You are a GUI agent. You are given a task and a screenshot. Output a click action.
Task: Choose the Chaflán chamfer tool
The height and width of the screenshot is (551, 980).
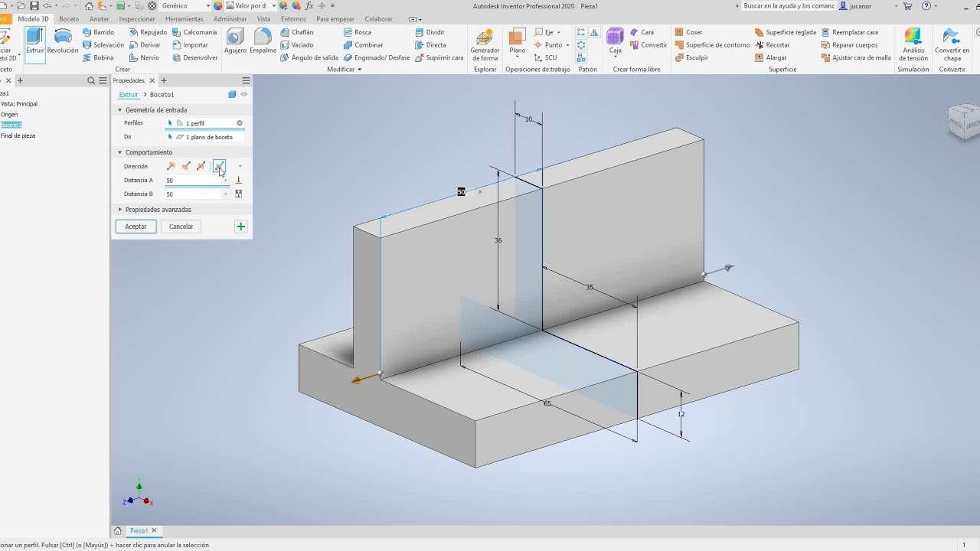[x=296, y=33]
